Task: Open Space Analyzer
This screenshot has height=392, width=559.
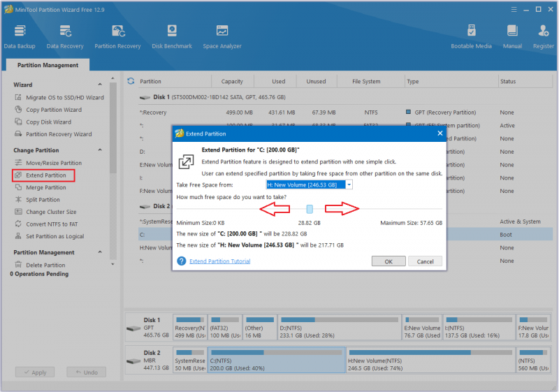Action: (x=222, y=37)
